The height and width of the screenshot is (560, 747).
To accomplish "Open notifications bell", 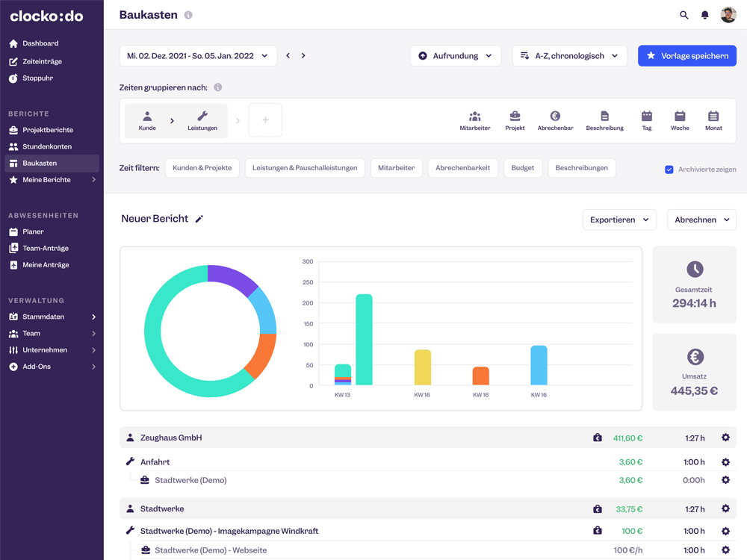I will [704, 15].
